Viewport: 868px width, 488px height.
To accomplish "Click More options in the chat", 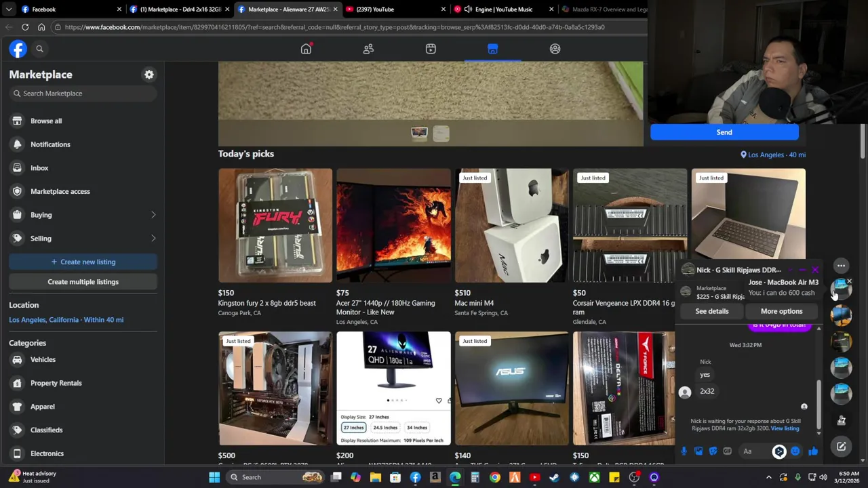I will click(781, 311).
